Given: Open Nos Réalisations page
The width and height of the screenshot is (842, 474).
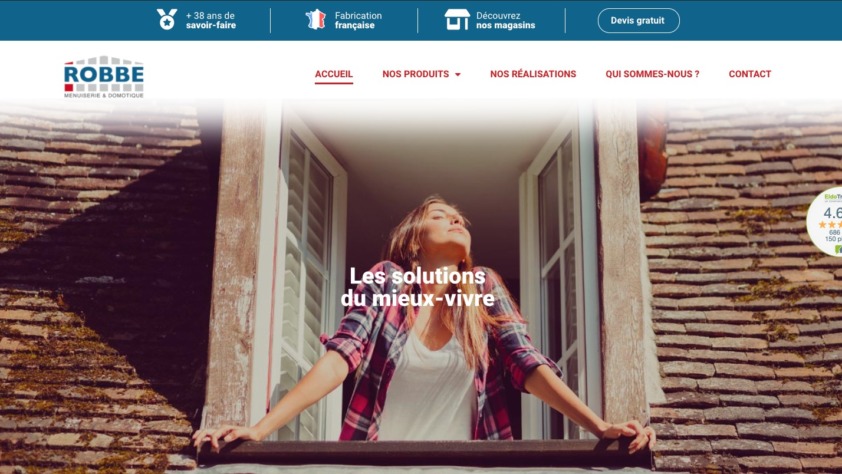Looking at the screenshot, I should [533, 74].
